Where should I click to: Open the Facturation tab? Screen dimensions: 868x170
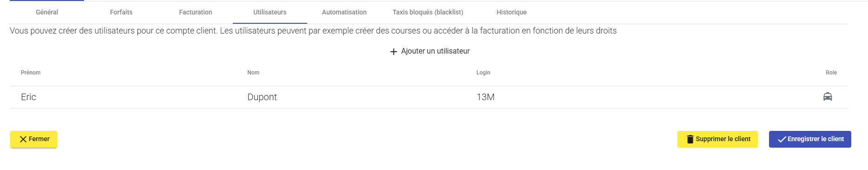196,12
